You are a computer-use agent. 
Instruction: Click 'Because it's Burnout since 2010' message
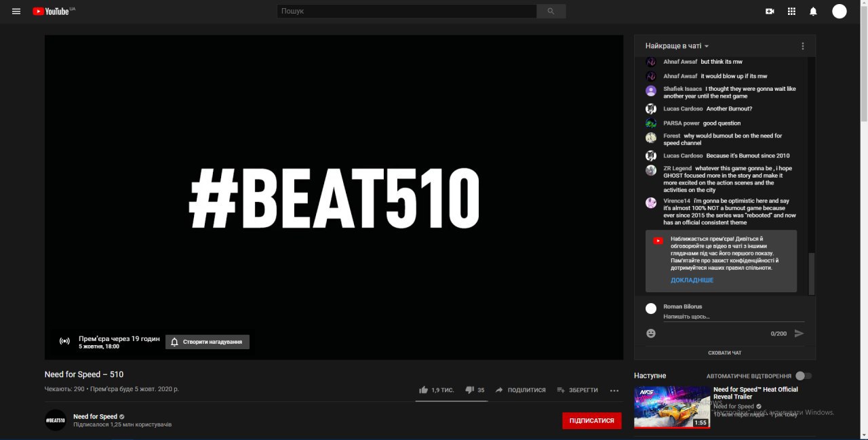[x=748, y=156]
